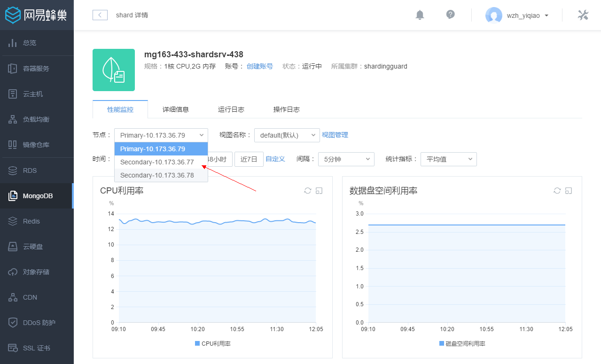The width and height of the screenshot is (601, 364).
Task: Open 容器服务 in the sidebar
Action: coord(37,69)
